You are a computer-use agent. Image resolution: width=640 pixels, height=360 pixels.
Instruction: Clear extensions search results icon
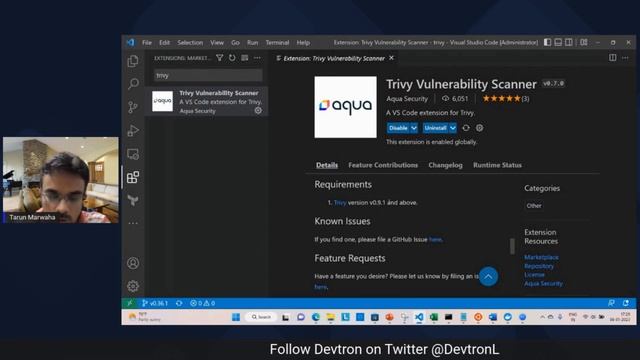[x=244, y=58]
